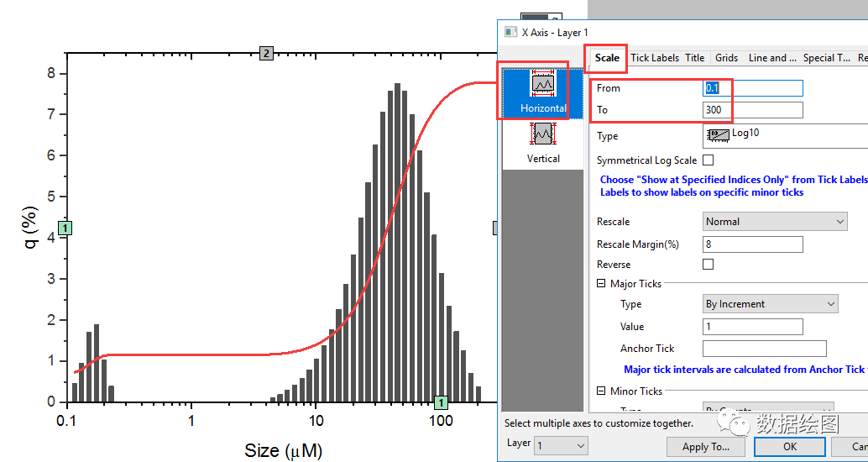This screenshot has width=868, height=462.
Task: Open the axis Type Log10 dropdown
Action: pyautogui.click(x=785, y=136)
